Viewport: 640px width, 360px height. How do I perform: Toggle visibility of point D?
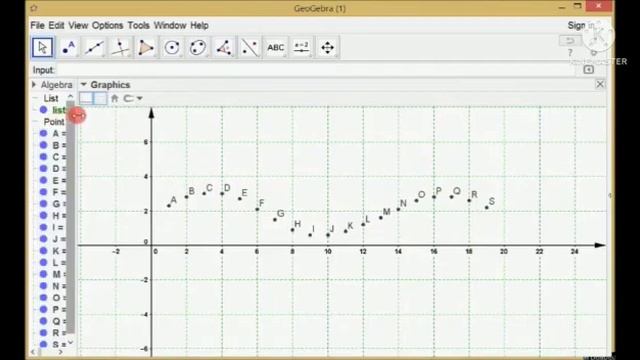pyautogui.click(x=43, y=169)
